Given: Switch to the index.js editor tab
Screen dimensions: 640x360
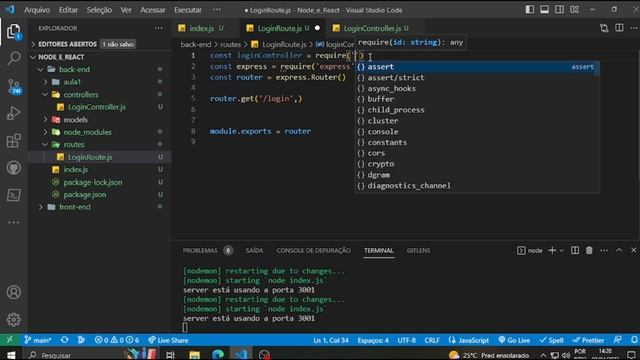Looking at the screenshot, I should [201, 28].
